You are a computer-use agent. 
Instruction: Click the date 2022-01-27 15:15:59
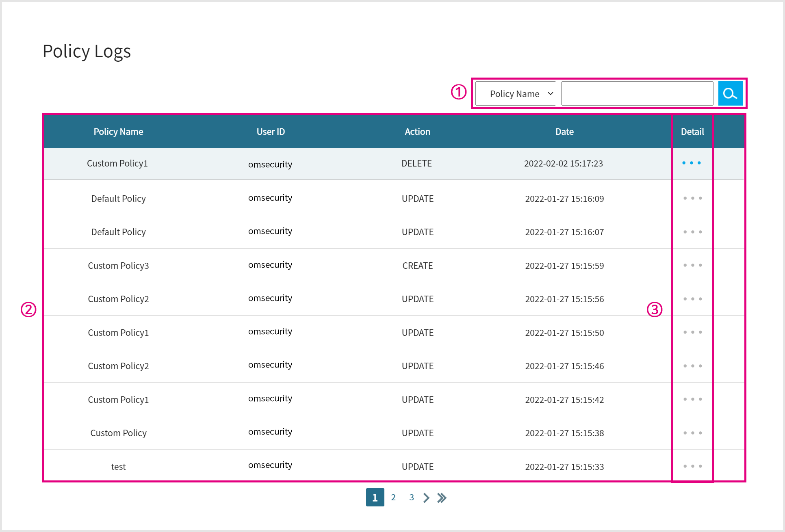[564, 266]
